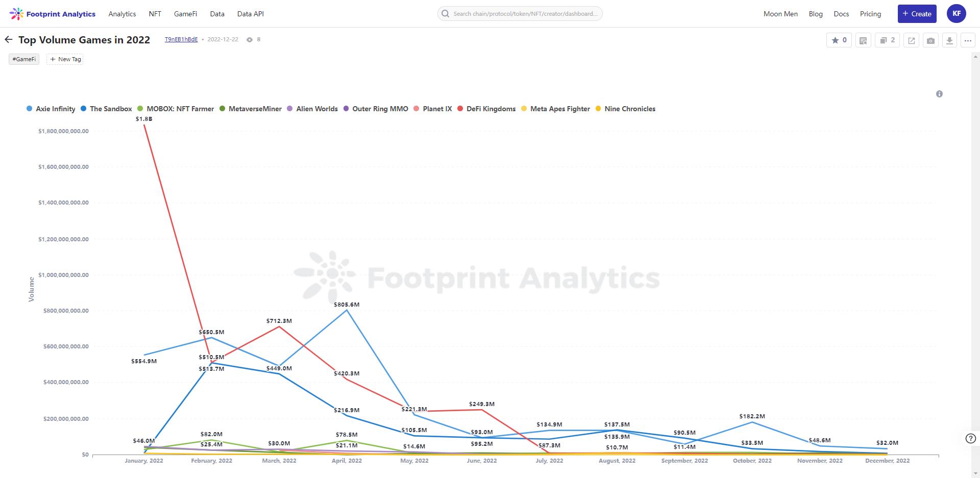Click the duplicate copy icon
The height and width of the screenshot is (478, 980).
pos(887,40)
